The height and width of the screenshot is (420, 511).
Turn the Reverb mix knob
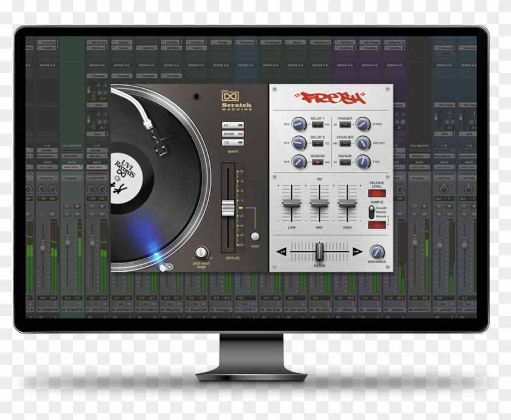(x=297, y=162)
